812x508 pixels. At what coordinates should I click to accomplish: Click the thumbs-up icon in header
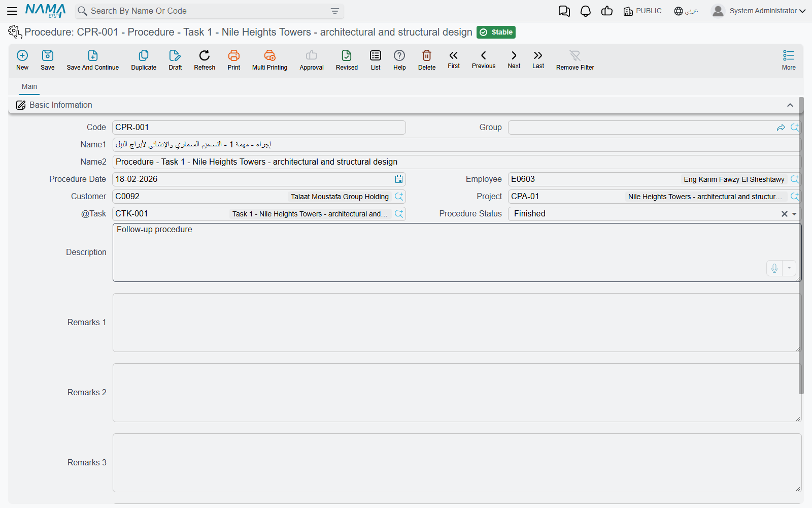607,11
